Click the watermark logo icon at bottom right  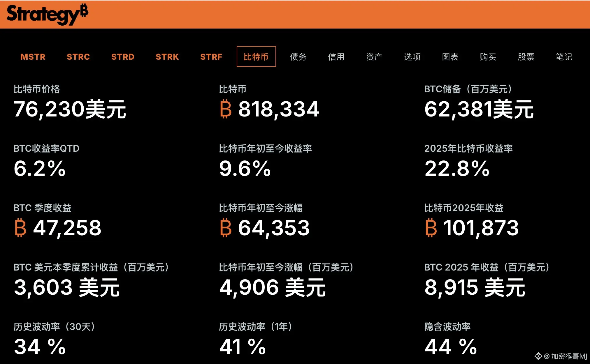[538, 356]
